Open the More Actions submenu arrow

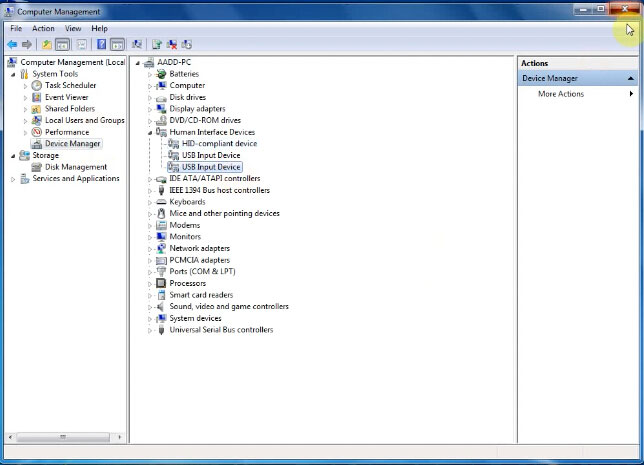631,94
